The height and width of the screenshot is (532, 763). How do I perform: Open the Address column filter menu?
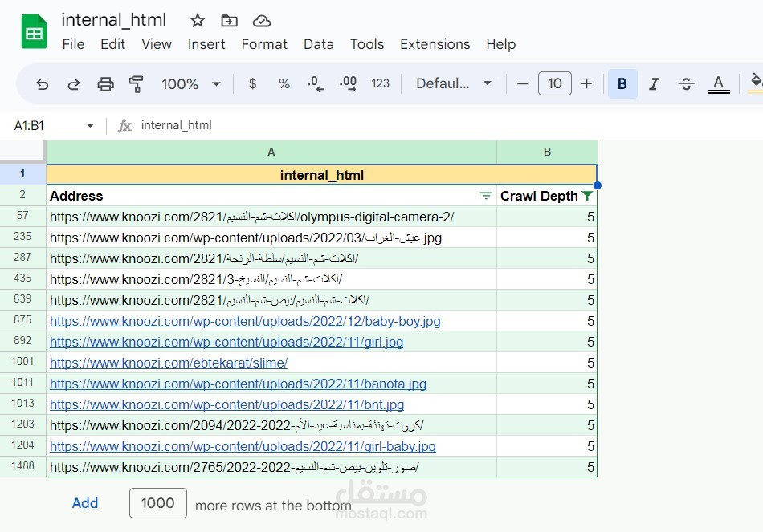(x=485, y=196)
